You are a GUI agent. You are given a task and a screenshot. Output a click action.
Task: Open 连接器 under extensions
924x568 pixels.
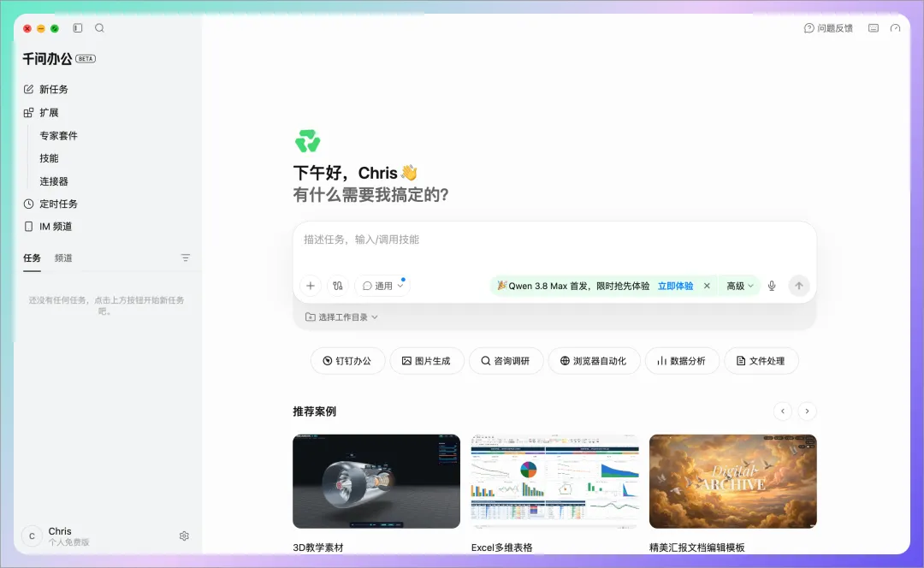[54, 180]
